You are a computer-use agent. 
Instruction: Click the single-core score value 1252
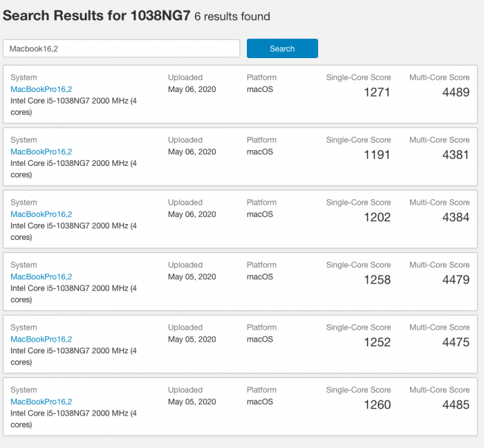(377, 342)
